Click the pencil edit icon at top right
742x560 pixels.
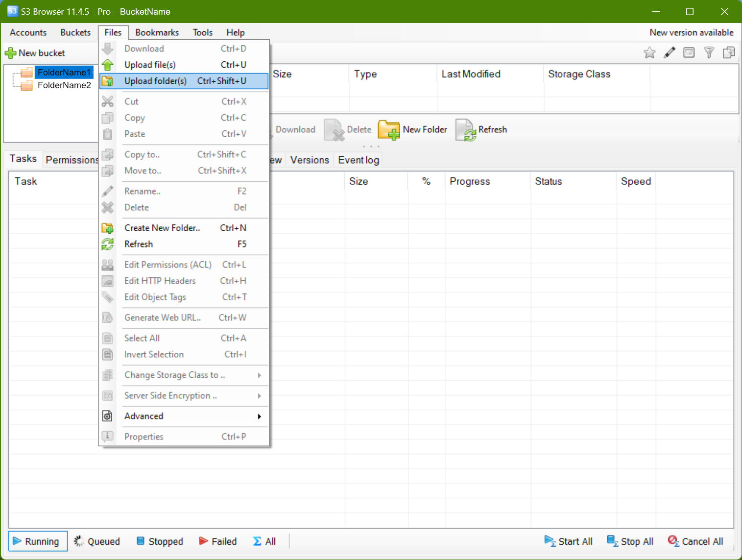[x=670, y=52]
